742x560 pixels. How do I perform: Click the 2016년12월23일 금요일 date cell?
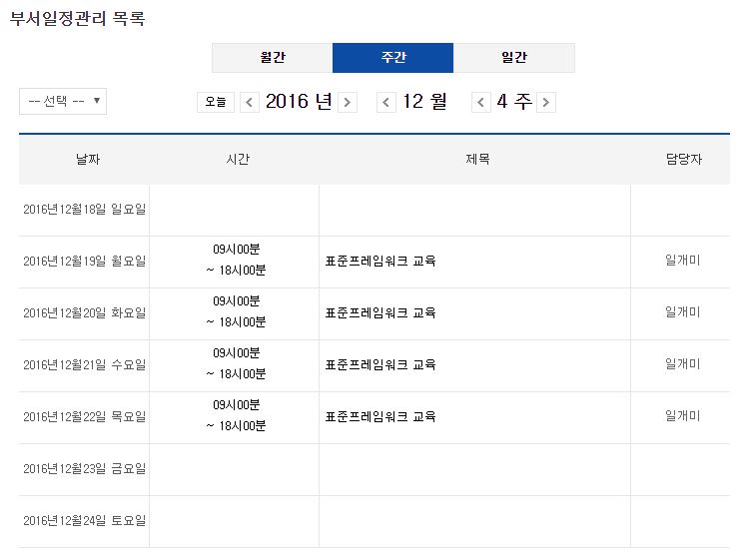pos(84,469)
